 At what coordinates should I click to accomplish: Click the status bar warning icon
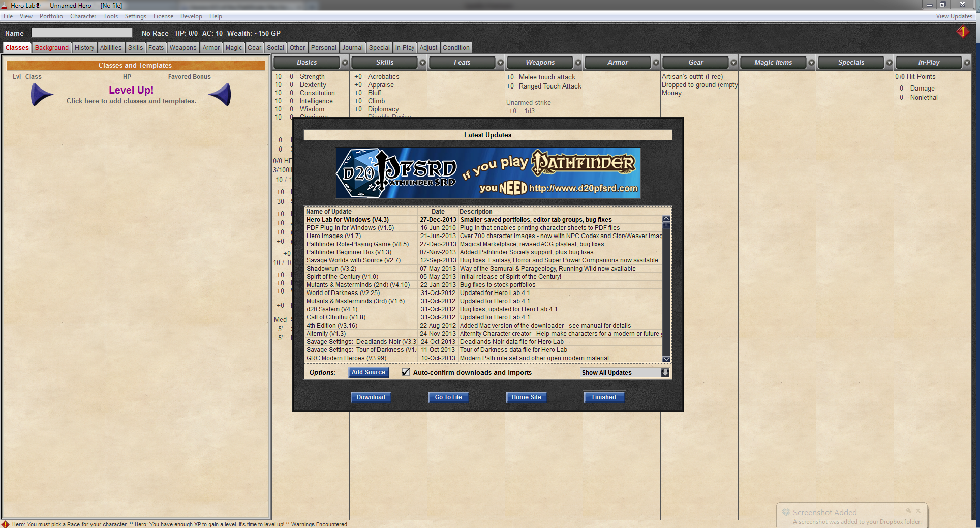(x=5, y=524)
